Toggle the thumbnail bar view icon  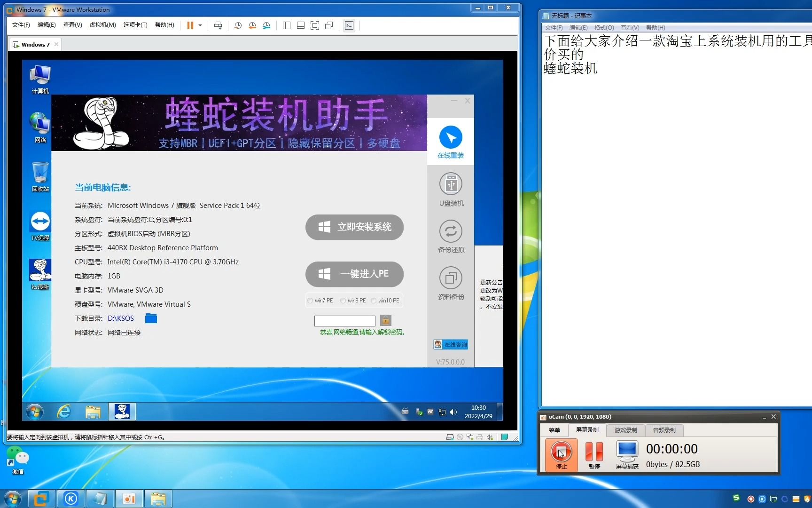tap(301, 25)
